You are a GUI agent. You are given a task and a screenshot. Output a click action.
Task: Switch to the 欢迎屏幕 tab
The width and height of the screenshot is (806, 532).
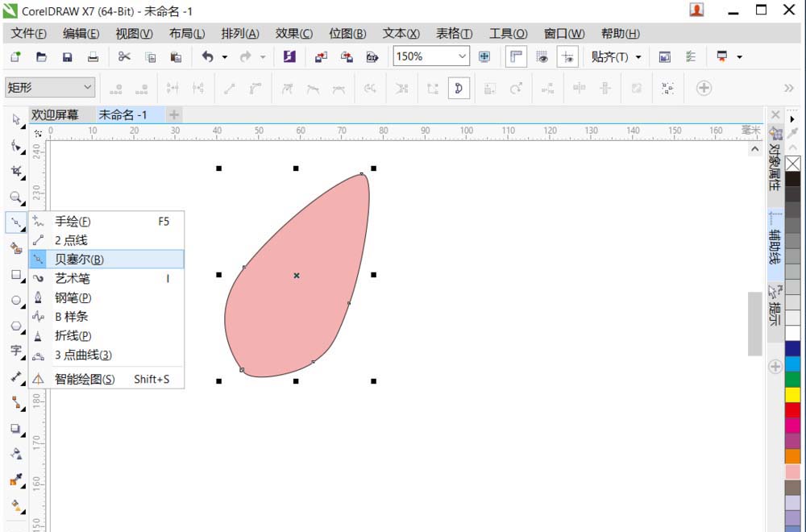55,115
